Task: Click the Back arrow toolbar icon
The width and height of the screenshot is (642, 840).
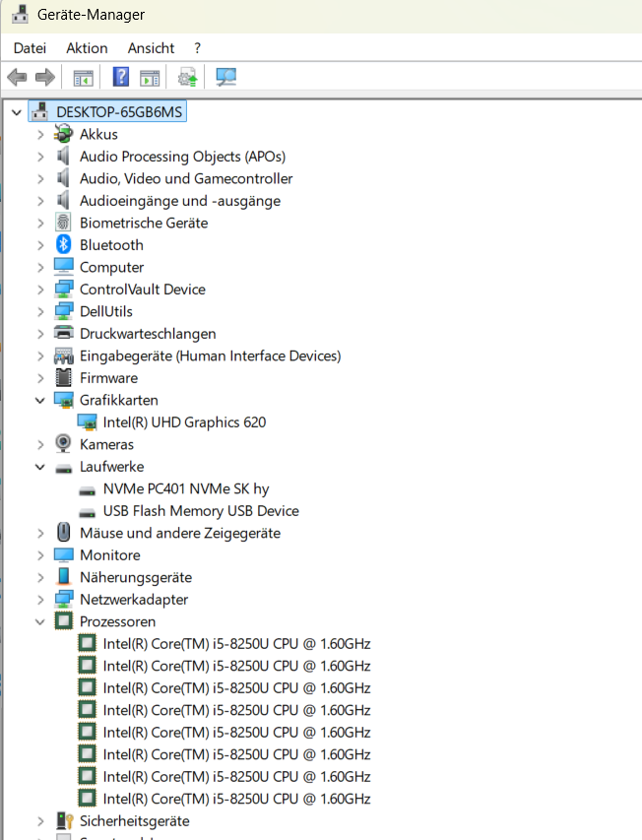Action: [x=17, y=77]
